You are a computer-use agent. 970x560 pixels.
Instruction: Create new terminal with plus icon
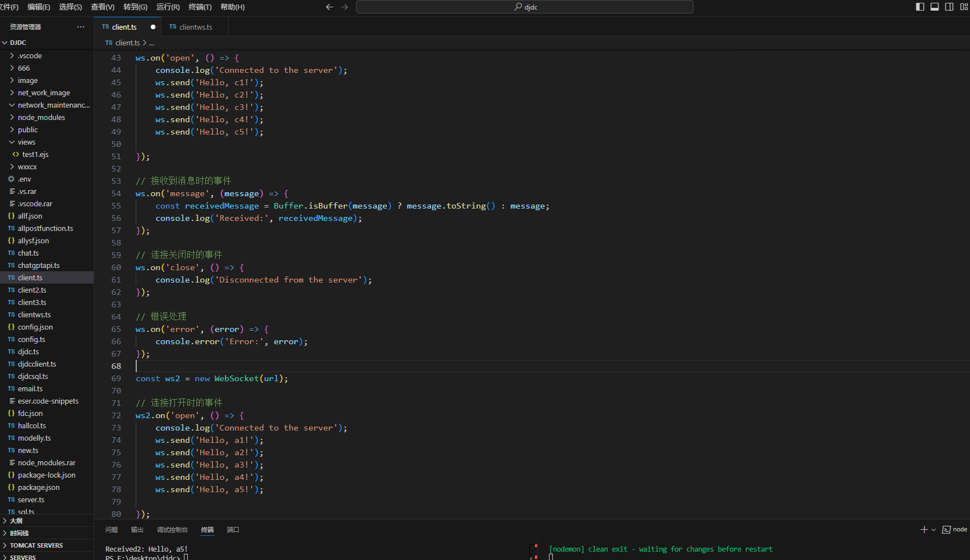[x=924, y=530]
